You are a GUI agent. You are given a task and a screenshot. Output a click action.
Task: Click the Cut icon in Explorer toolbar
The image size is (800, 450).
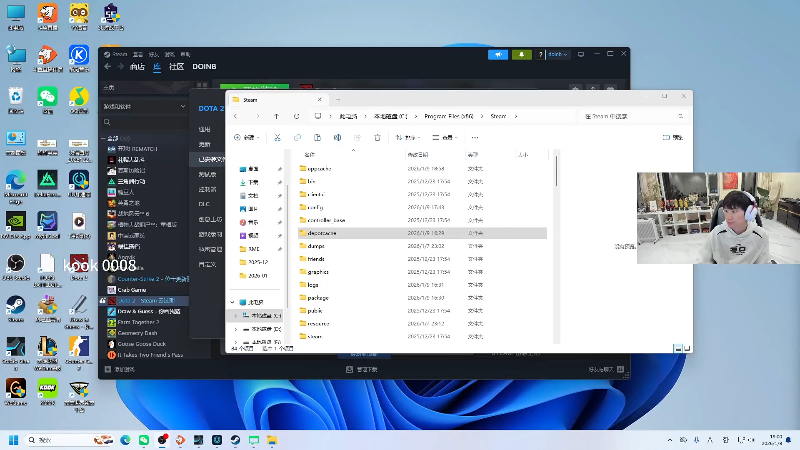pyautogui.click(x=277, y=137)
